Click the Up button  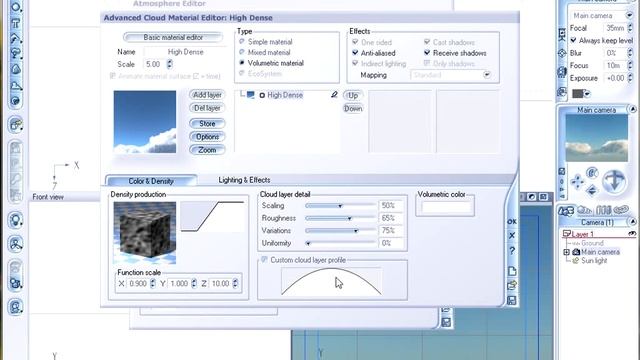tap(353, 96)
